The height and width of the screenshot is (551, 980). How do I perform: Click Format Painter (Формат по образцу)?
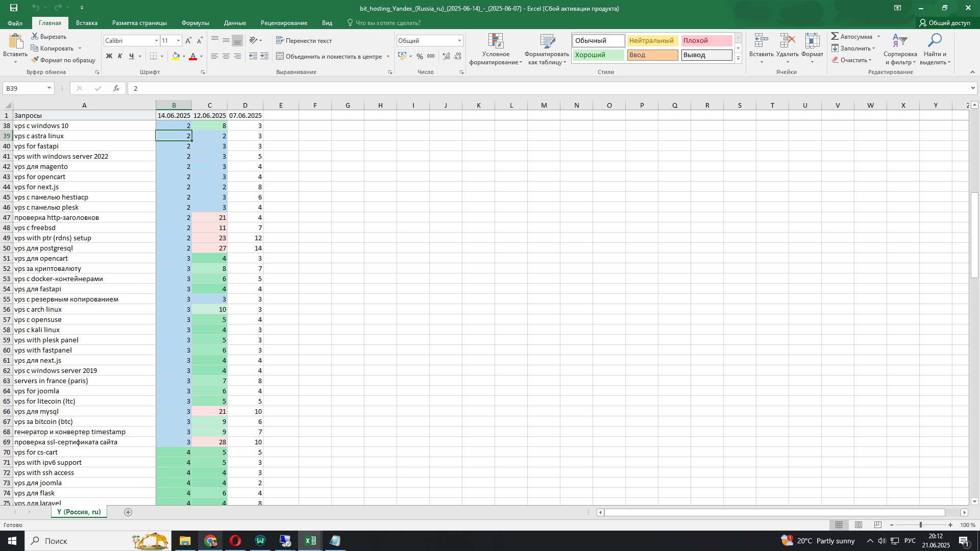click(63, 60)
